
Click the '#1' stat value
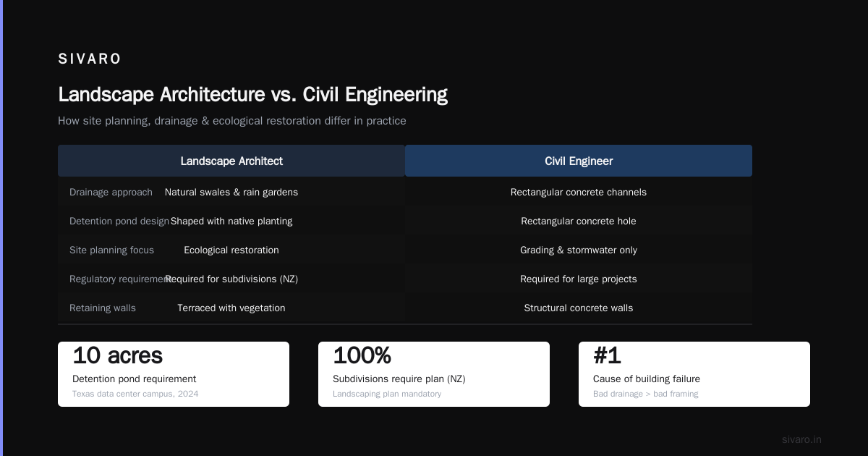[x=607, y=356]
